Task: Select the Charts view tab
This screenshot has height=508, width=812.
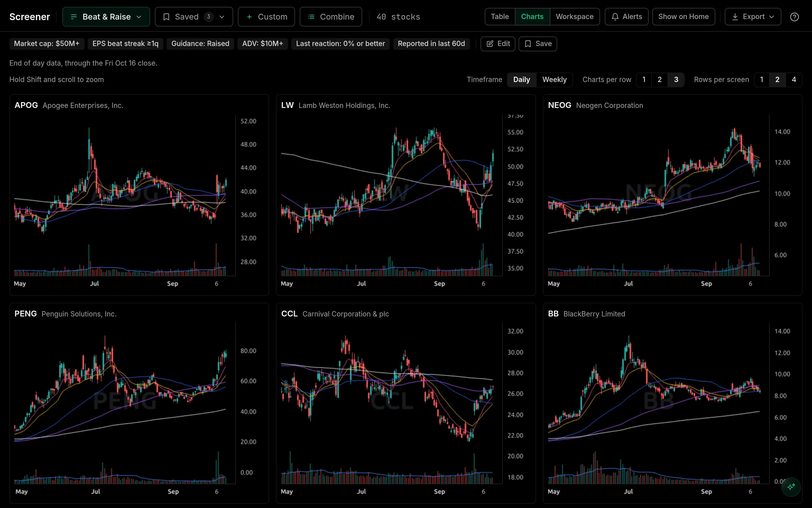Action: click(x=532, y=17)
